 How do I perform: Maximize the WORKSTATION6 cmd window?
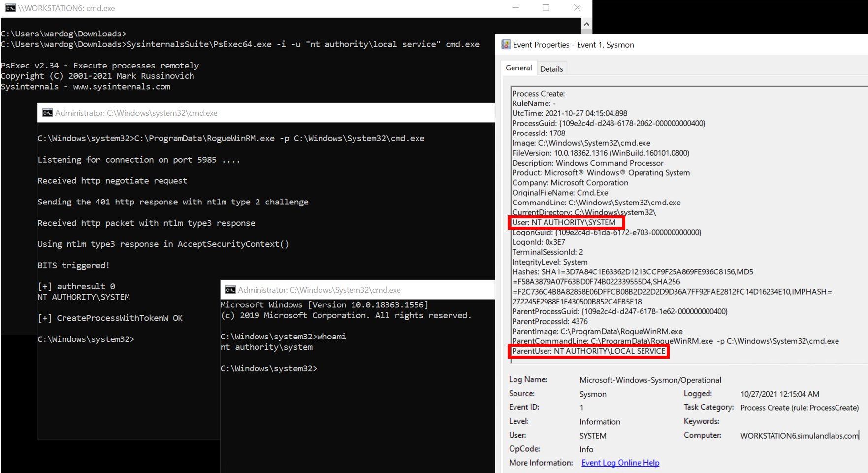546,8
